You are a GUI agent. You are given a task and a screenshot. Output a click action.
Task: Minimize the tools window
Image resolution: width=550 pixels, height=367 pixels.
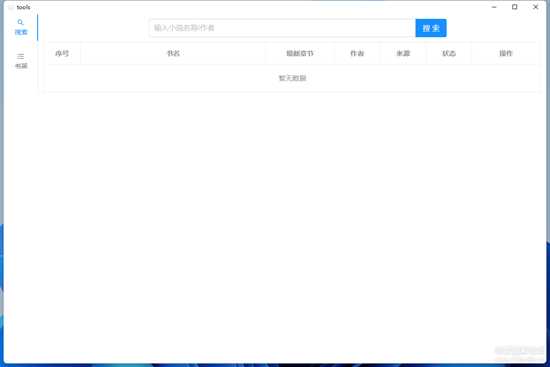pyautogui.click(x=494, y=7)
